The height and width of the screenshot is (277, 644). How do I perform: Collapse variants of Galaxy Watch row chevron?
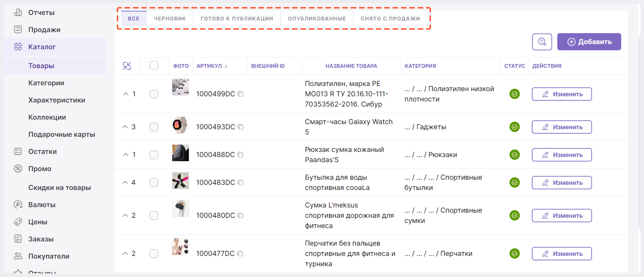125,127
